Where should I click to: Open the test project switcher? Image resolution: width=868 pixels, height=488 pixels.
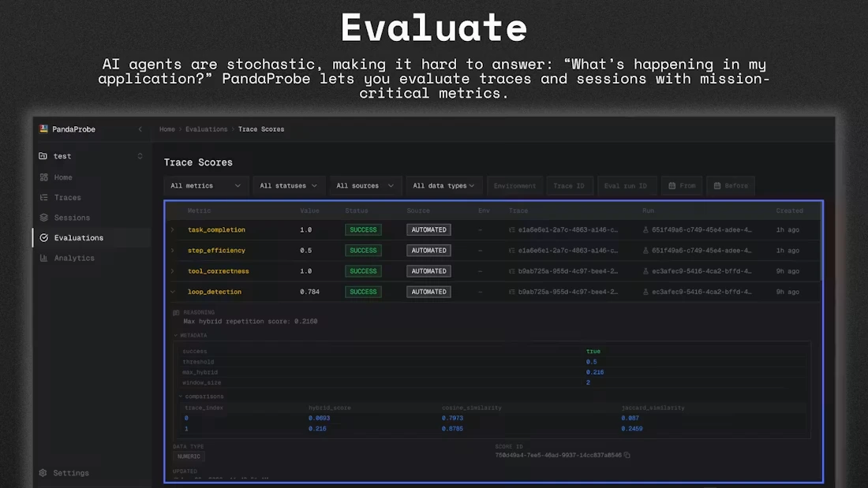91,156
